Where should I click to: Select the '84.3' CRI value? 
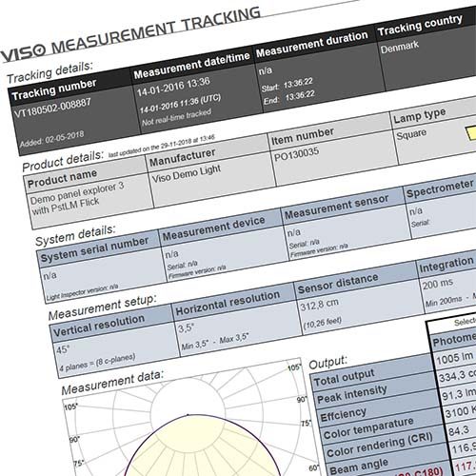click(458, 430)
